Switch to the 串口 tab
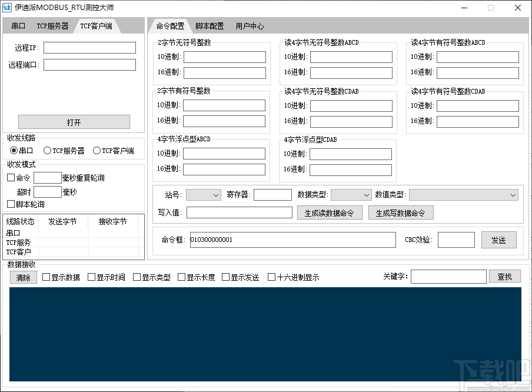532x392 pixels. 18,25
